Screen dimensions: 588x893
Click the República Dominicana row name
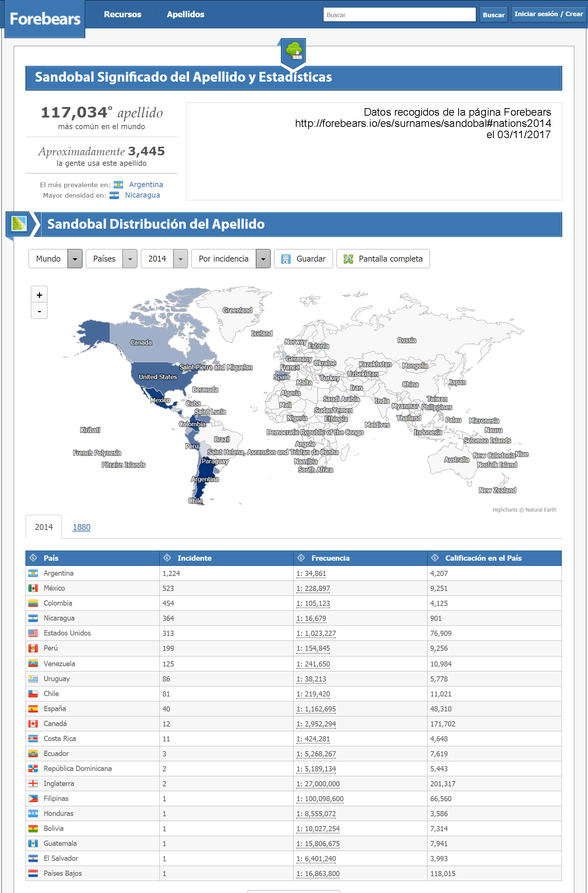tap(78, 769)
